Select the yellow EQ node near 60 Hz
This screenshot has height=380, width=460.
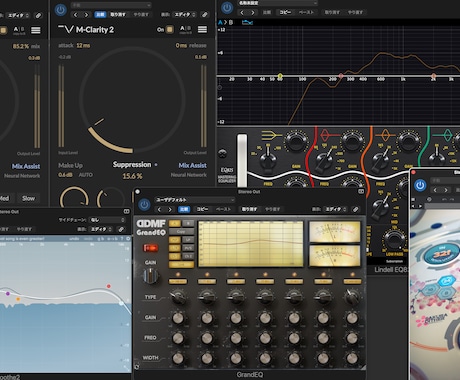(x=280, y=76)
